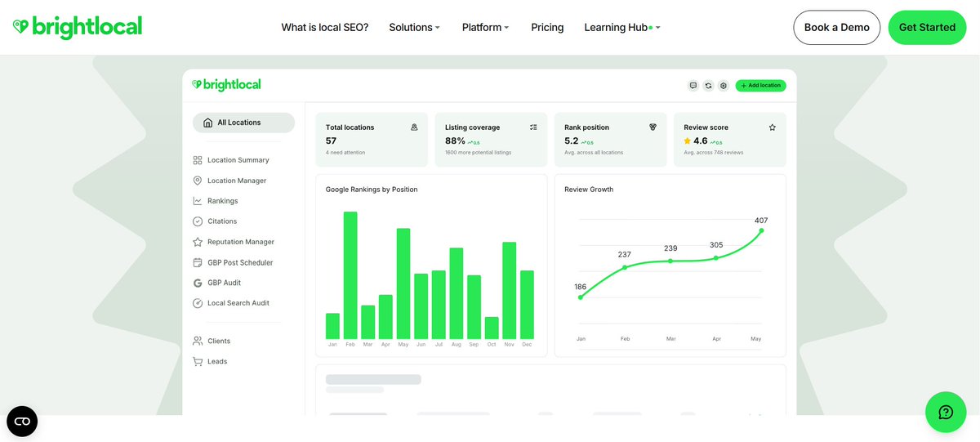Open Citations in the sidebar

tap(222, 221)
